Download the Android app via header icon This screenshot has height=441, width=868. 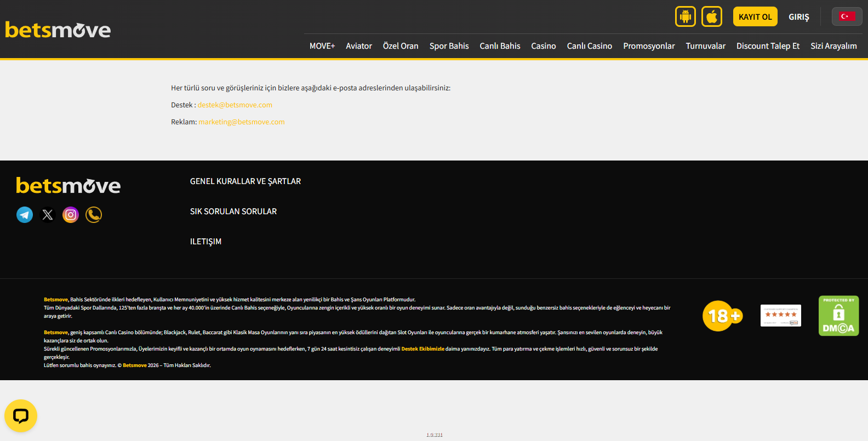point(685,16)
